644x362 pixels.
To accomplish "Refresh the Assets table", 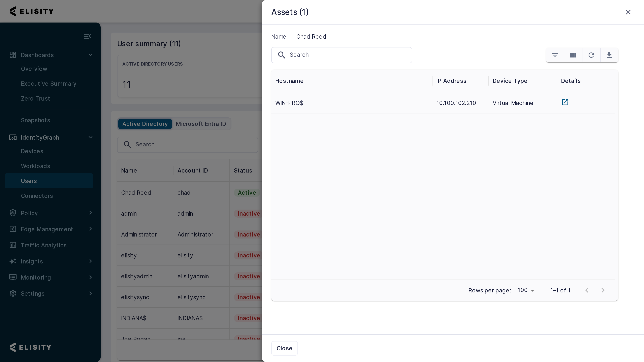I will pos(591,55).
